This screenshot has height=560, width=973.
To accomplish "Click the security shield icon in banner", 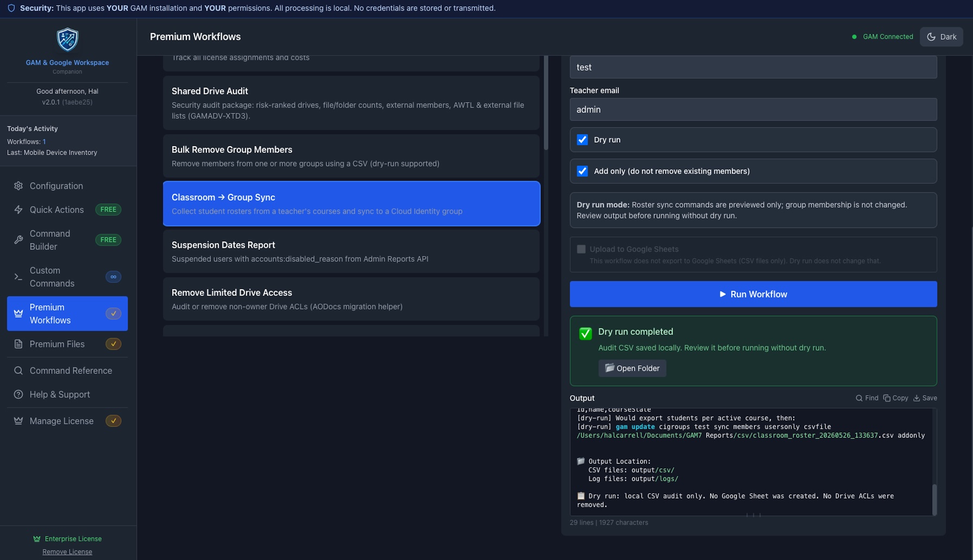I will [x=11, y=8].
